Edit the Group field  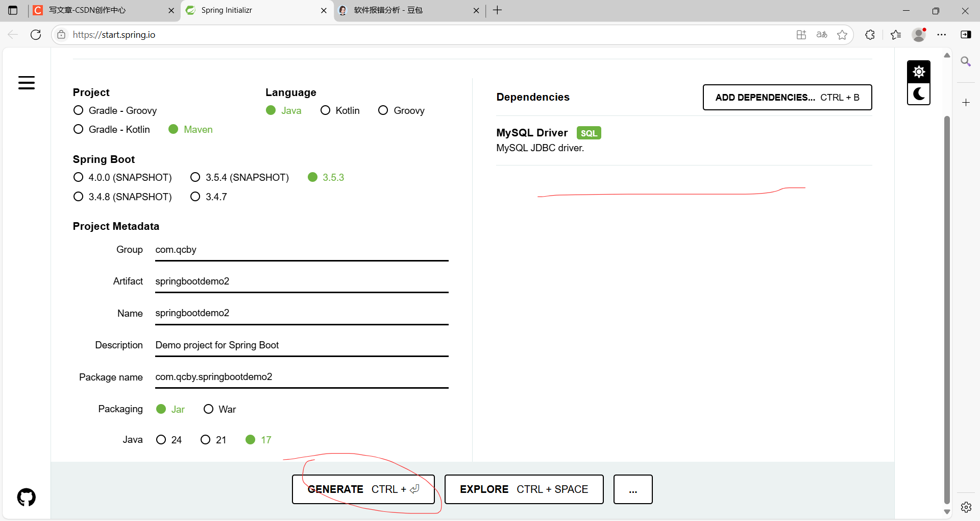[x=302, y=250]
